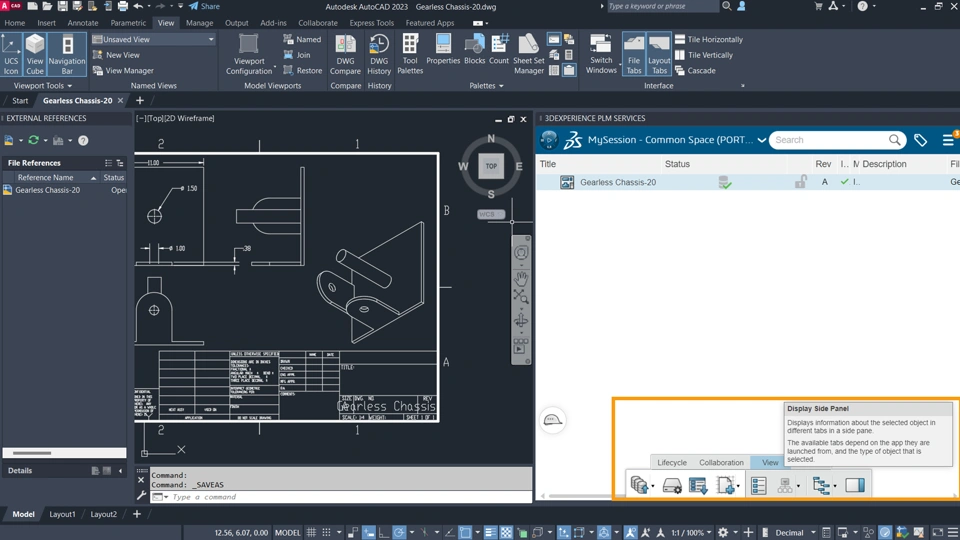960x540 pixels.
Task: Click the tree structure view icon
Action: (x=820, y=485)
